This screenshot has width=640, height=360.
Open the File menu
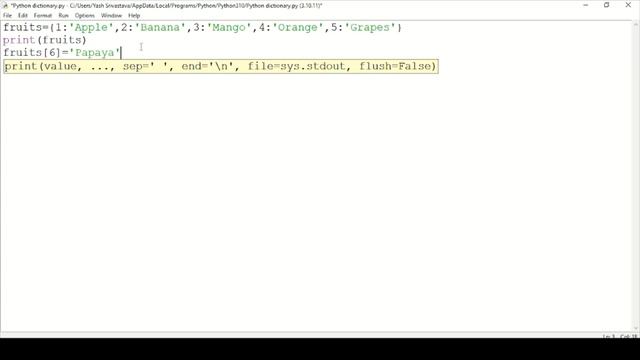click(x=7, y=16)
